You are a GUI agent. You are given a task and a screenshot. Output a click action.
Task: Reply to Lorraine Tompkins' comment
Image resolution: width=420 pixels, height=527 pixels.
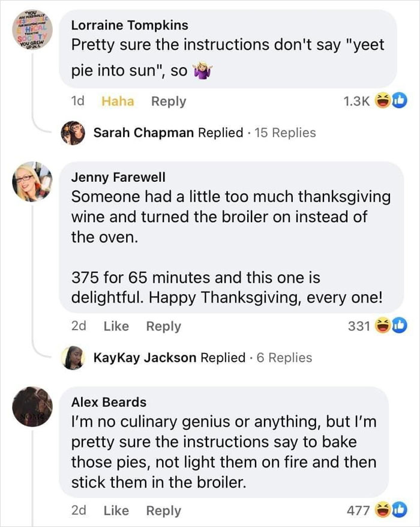(x=169, y=101)
